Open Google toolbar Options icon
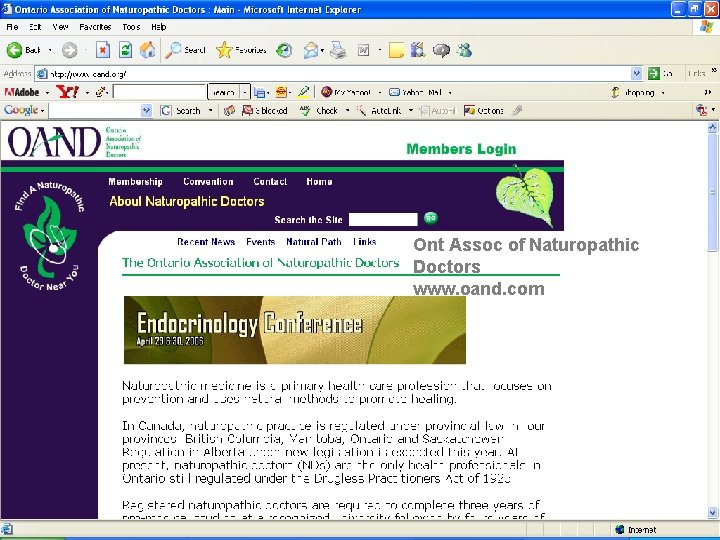 tap(469, 110)
